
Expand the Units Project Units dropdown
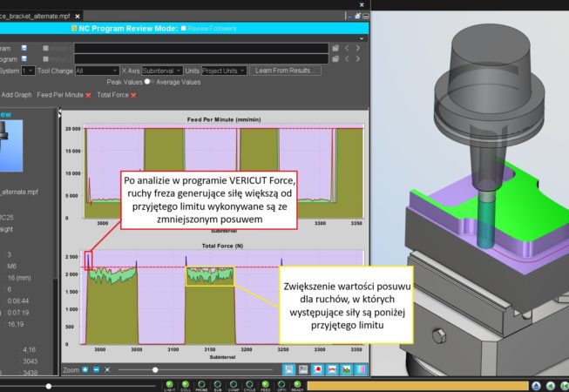pyautogui.click(x=224, y=70)
